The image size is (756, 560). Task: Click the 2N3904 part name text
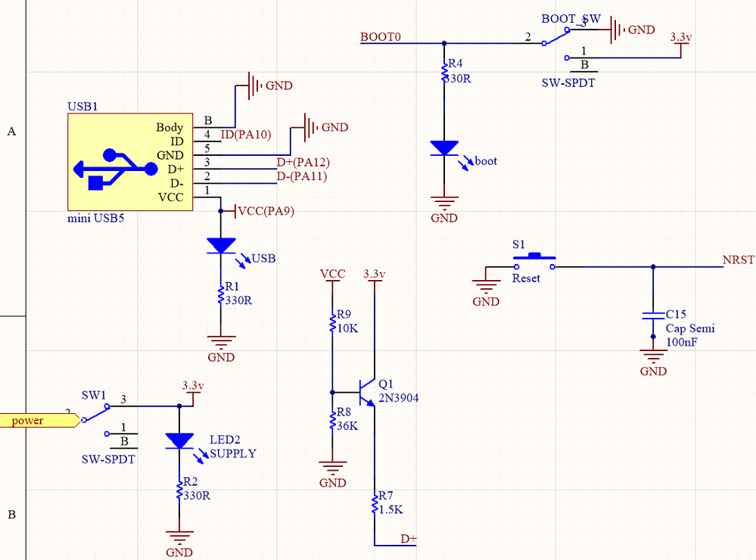point(398,398)
